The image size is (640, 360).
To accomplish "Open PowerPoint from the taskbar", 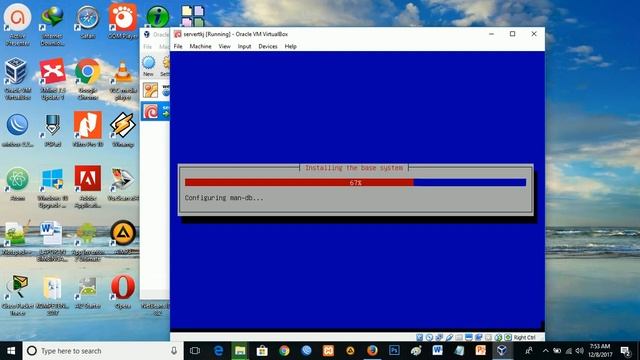I will click(481, 351).
